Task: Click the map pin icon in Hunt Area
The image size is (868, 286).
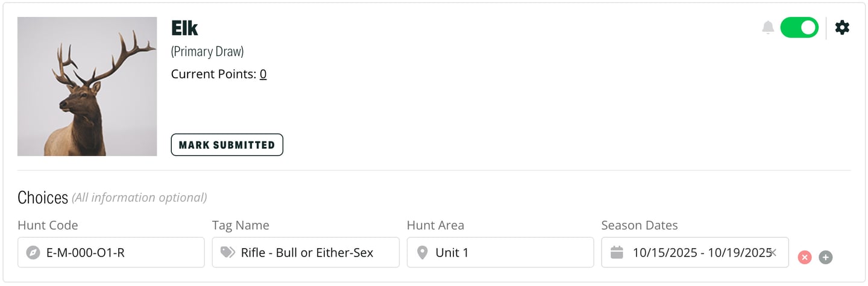Action: (422, 253)
